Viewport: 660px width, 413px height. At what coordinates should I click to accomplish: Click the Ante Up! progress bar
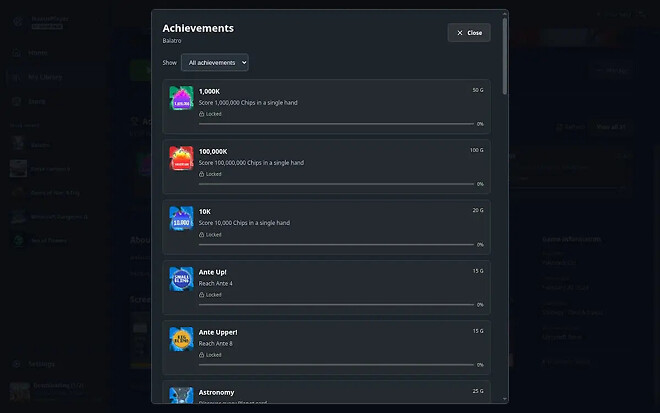(x=336, y=304)
